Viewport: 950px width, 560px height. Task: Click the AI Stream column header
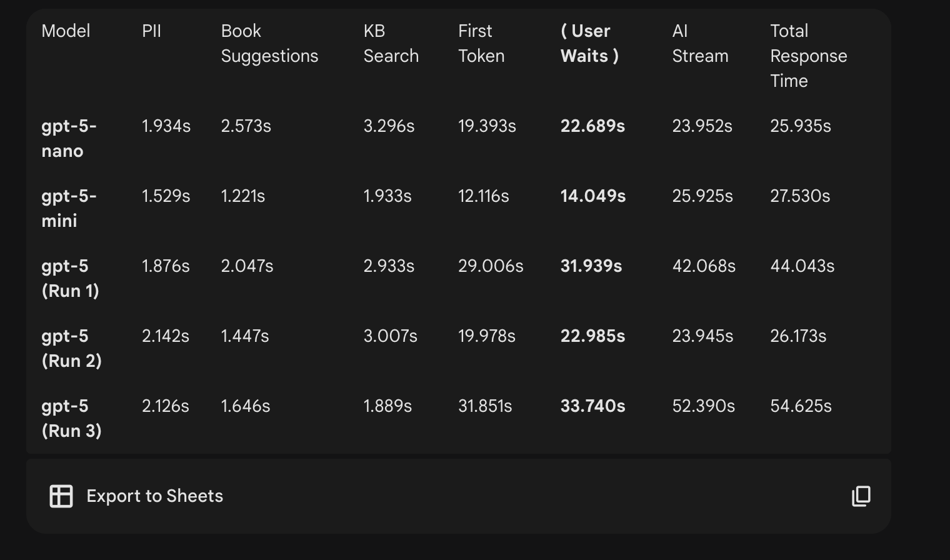699,44
